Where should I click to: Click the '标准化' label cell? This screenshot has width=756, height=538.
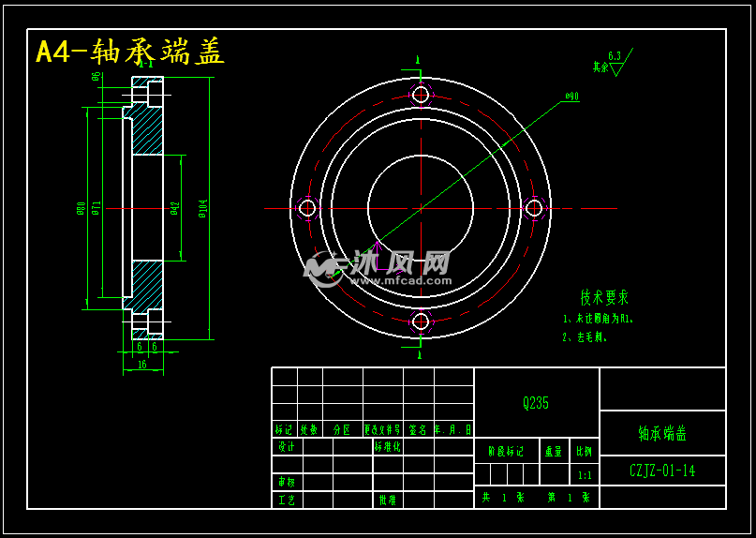coord(387,447)
